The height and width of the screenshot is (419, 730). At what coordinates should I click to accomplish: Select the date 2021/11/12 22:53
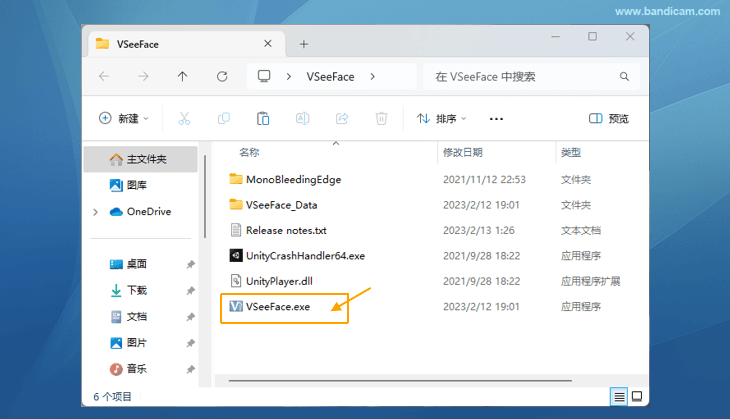[484, 179]
